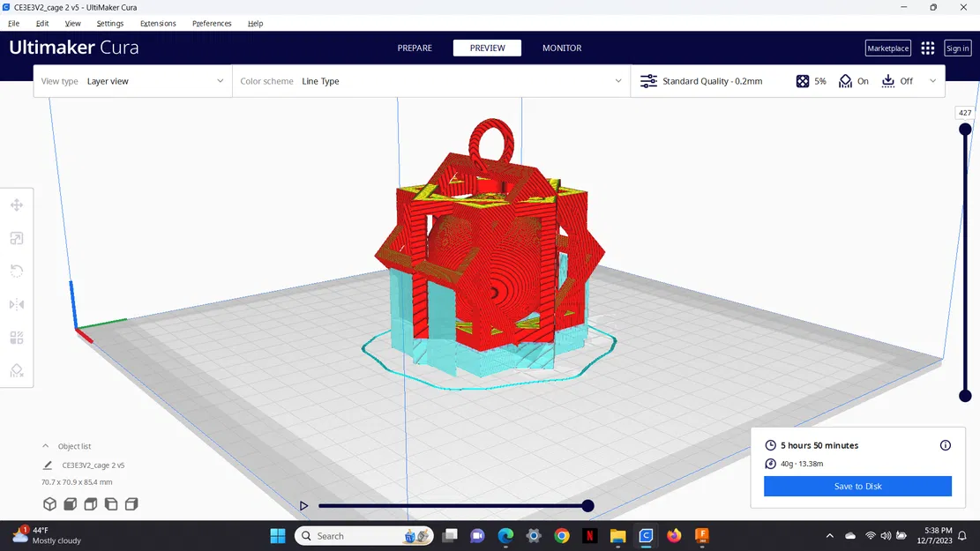The image size is (980, 551).
Task: Switch to the PREPARE stage
Action: click(x=415, y=48)
